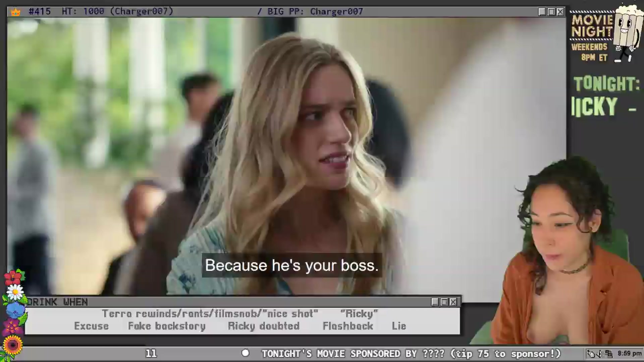This screenshot has width=644, height=362.
Task: Close the movie player window
Action: tap(560, 12)
